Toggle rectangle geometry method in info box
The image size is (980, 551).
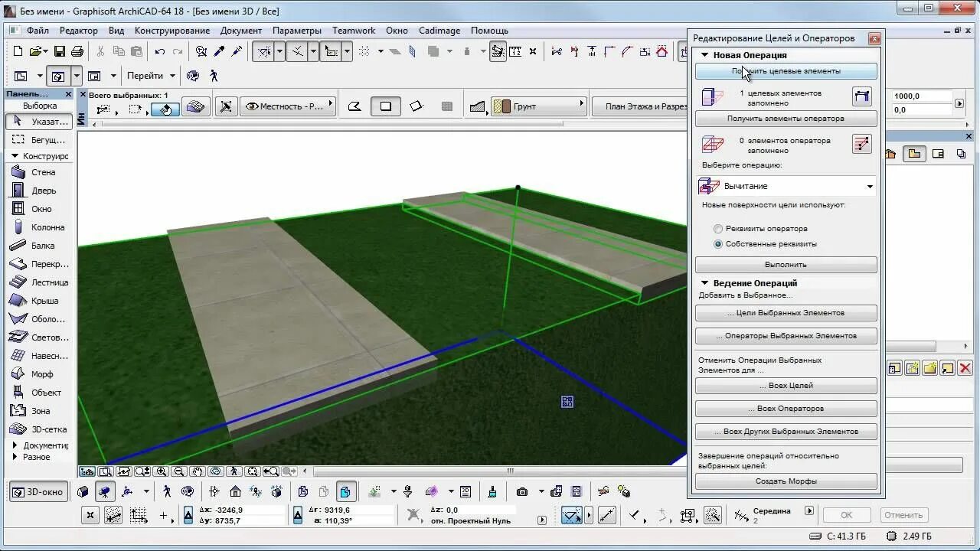(386, 106)
